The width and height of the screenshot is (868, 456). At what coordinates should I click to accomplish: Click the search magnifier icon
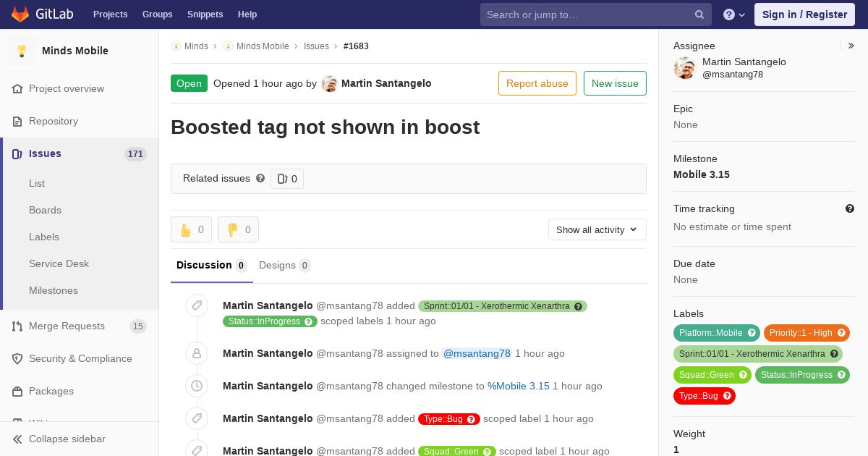click(699, 14)
